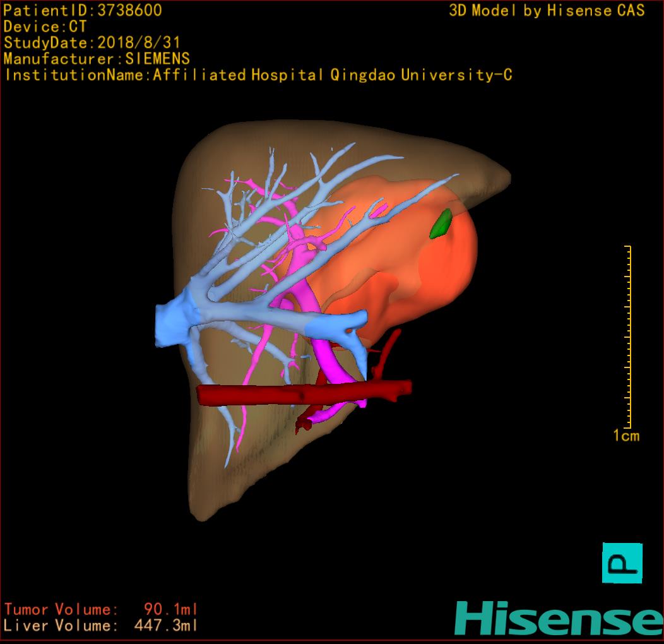Image resolution: width=664 pixels, height=644 pixels.
Task: Click the InstitutionName overlay text
Action: pyautogui.click(x=258, y=75)
